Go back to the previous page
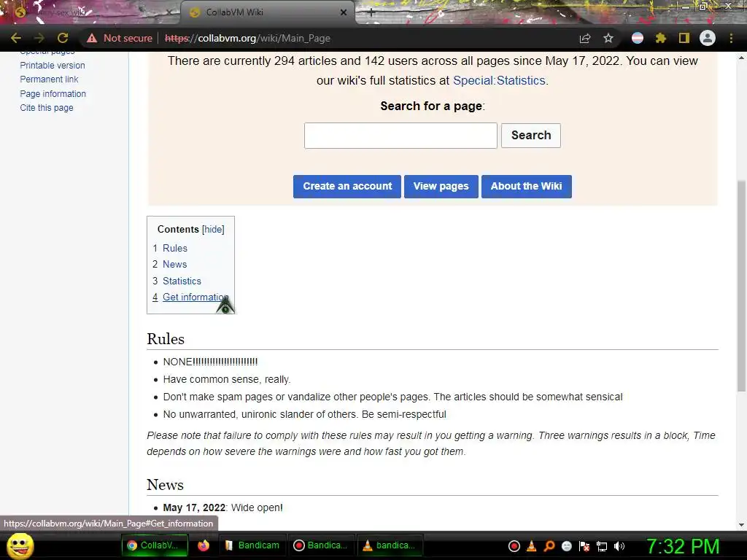 tap(16, 38)
